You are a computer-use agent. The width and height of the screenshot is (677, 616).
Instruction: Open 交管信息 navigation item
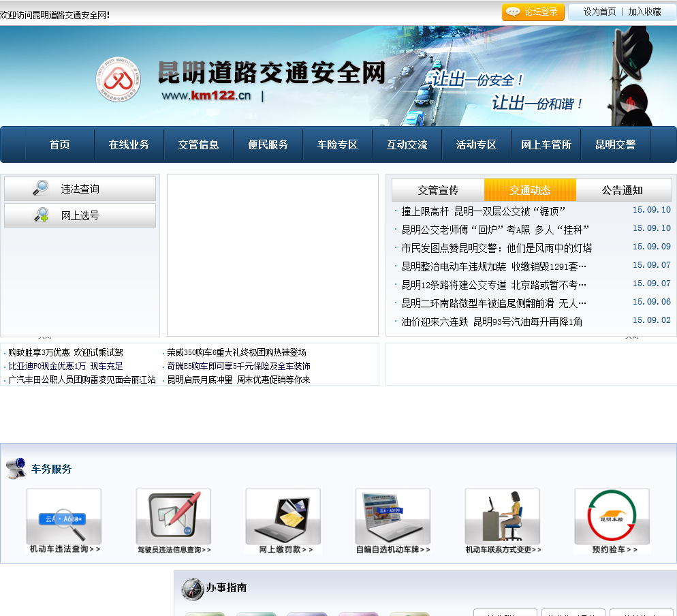coord(198,144)
